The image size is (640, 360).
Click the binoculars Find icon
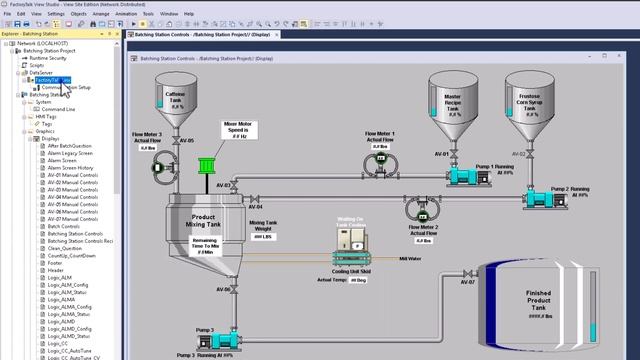pyautogui.click(x=93, y=24)
